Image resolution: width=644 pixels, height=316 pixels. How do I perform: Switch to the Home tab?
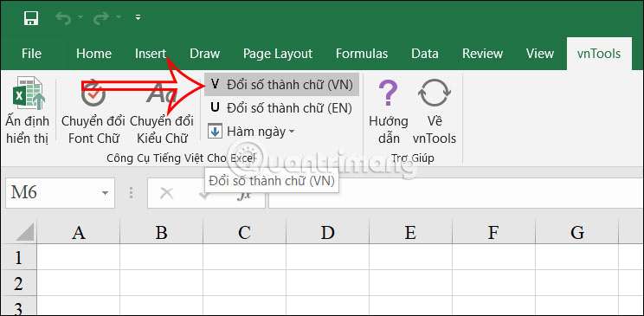pos(93,54)
